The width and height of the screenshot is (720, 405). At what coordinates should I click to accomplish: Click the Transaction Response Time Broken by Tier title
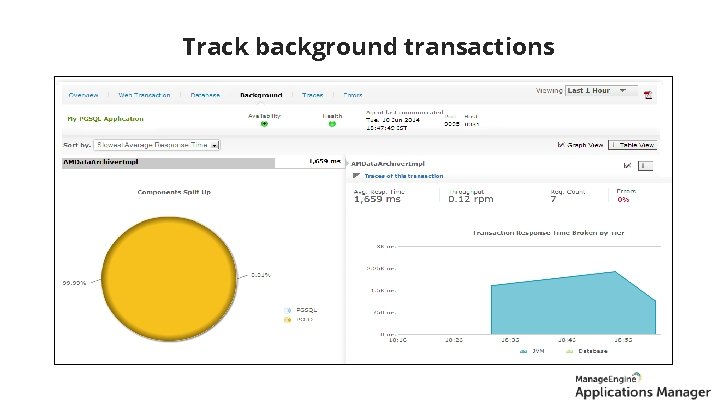click(548, 233)
